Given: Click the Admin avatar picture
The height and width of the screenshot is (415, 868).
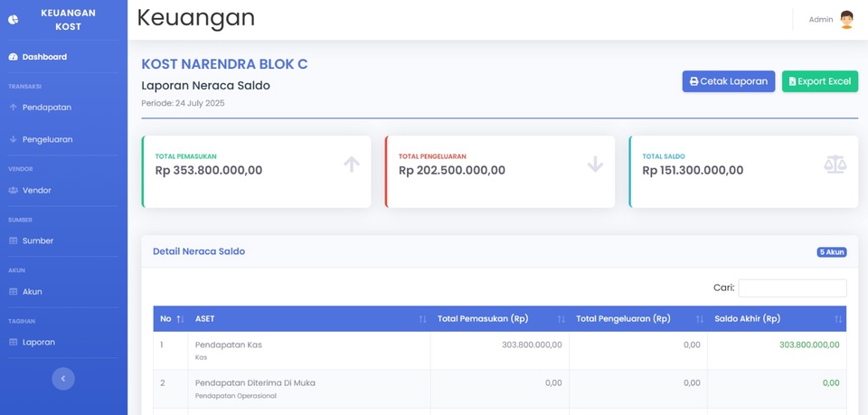Looking at the screenshot, I should click(x=846, y=20).
